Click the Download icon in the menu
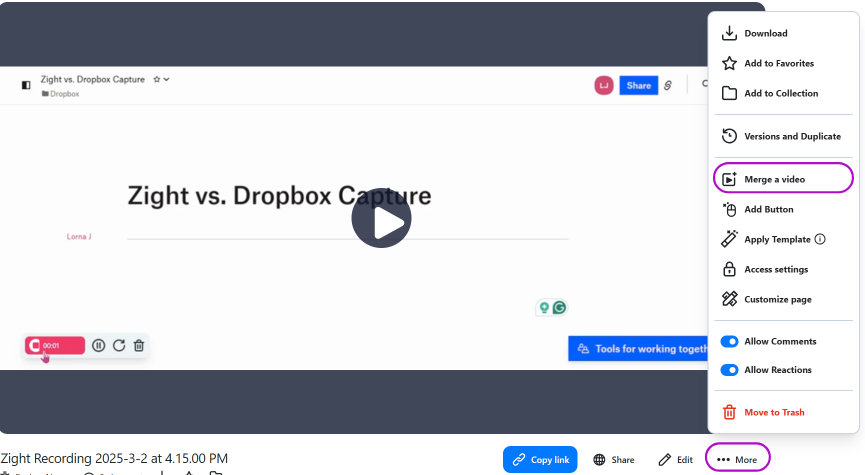 point(729,33)
